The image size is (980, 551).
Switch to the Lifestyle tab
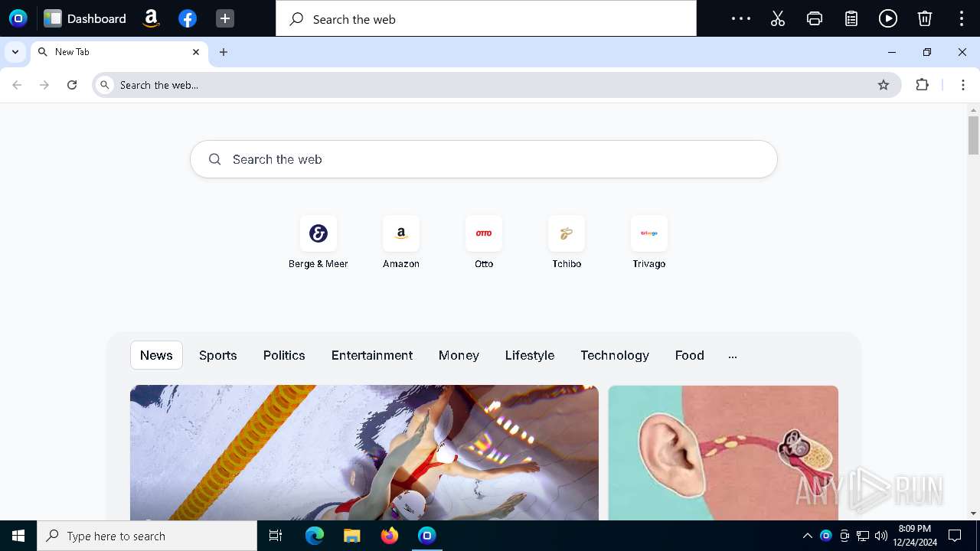(530, 355)
